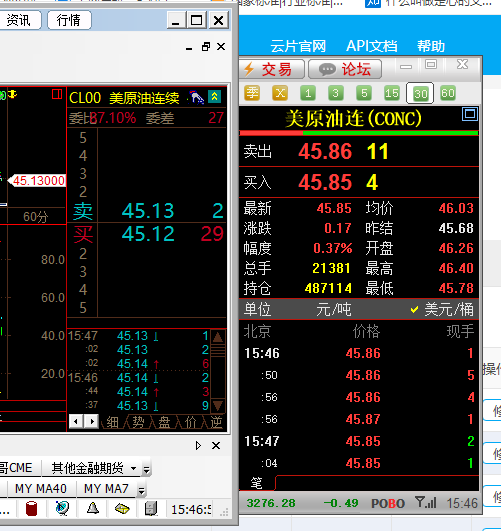Click the alarm bell icon in status bar
This screenshot has width=501, height=531.
[x=92, y=508]
